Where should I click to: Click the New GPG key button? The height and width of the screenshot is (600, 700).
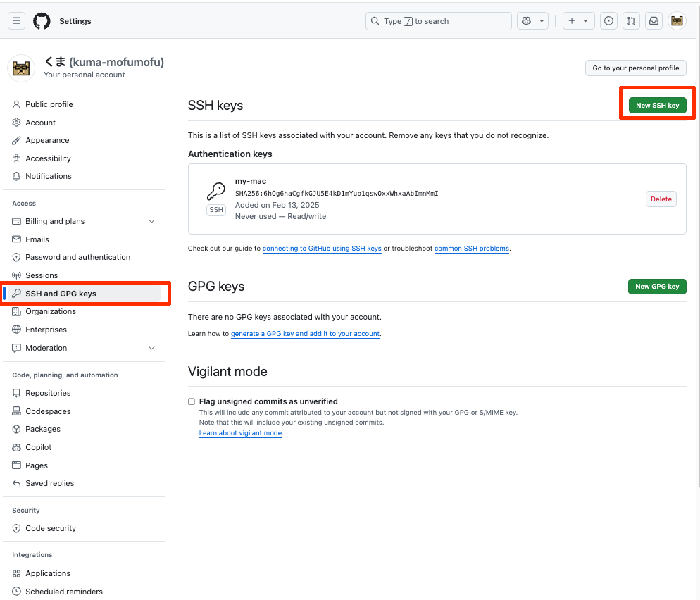coord(657,287)
